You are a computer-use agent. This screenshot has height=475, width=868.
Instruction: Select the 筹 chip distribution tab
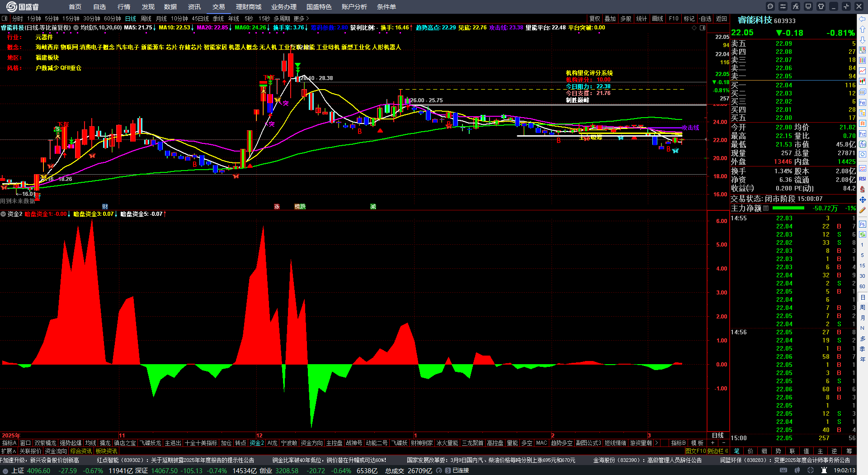(849, 451)
